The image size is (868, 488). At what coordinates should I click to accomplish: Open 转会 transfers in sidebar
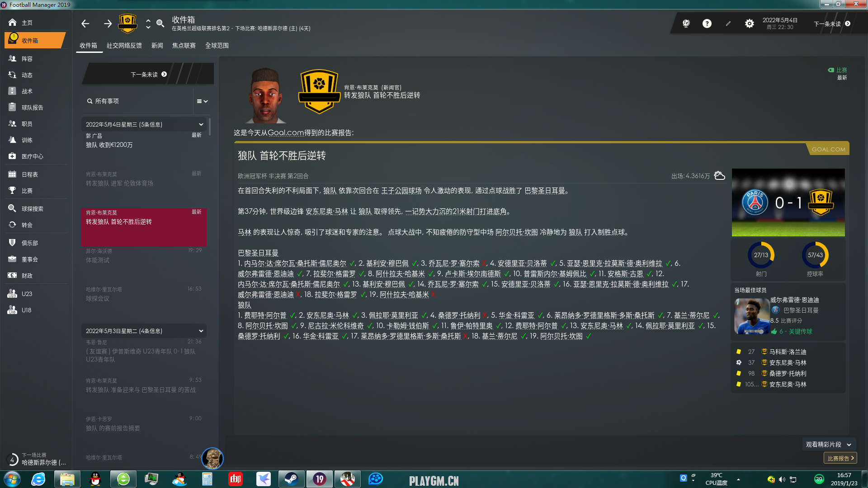36,225
